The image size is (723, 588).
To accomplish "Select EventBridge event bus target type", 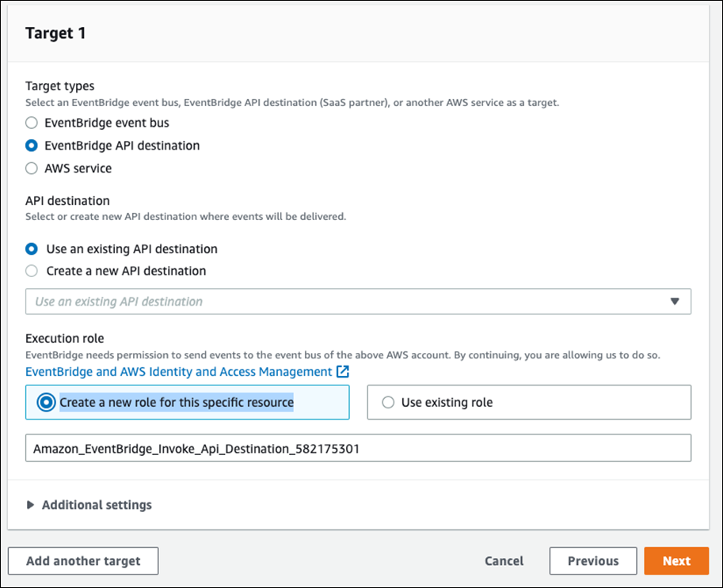I will click(x=32, y=123).
